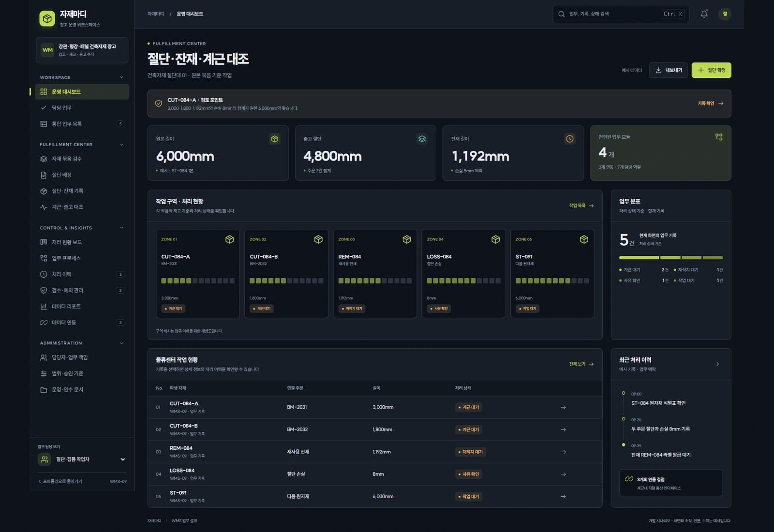Open the notification bell
Viewport: 774px width, 532px height.
tap(704, 14)
